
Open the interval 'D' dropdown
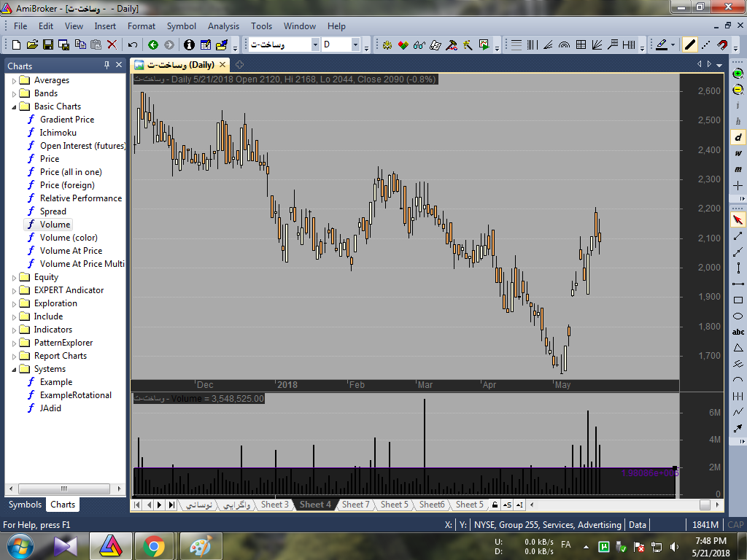tap(355, 44)
